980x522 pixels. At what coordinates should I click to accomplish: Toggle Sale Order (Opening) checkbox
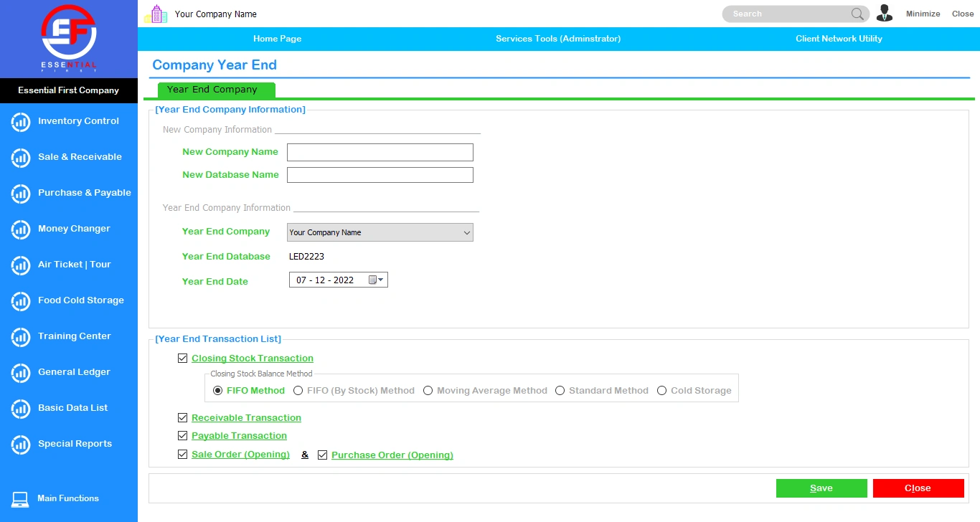(182, 455)
